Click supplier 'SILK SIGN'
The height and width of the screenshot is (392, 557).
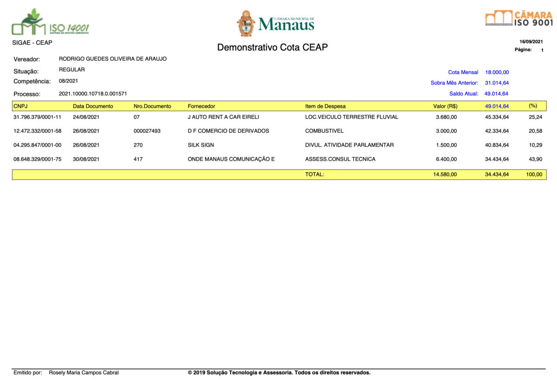(201, 145)
